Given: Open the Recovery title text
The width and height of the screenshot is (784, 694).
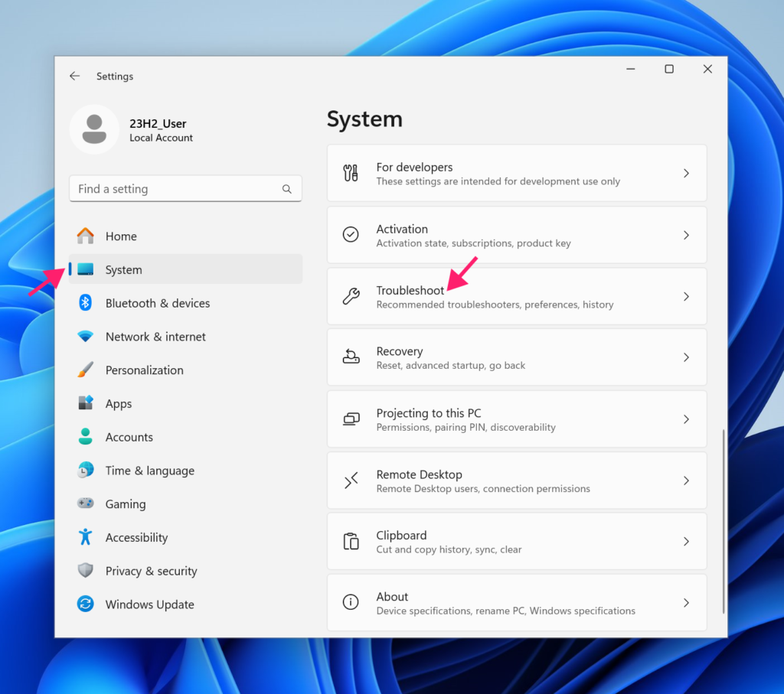Looking at the screenshot, I should [x=400, y=352].
